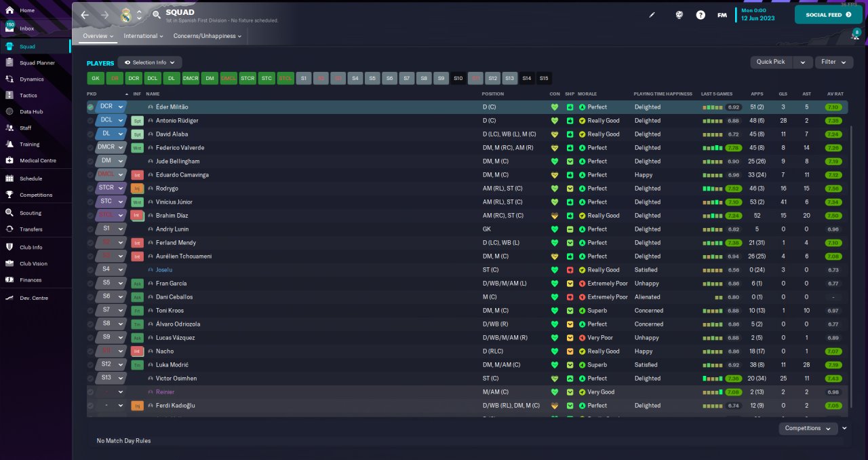Viewport: 868px width, 460px height.
Task: Select the STCR slot button
Action: [x=248, y=79]
